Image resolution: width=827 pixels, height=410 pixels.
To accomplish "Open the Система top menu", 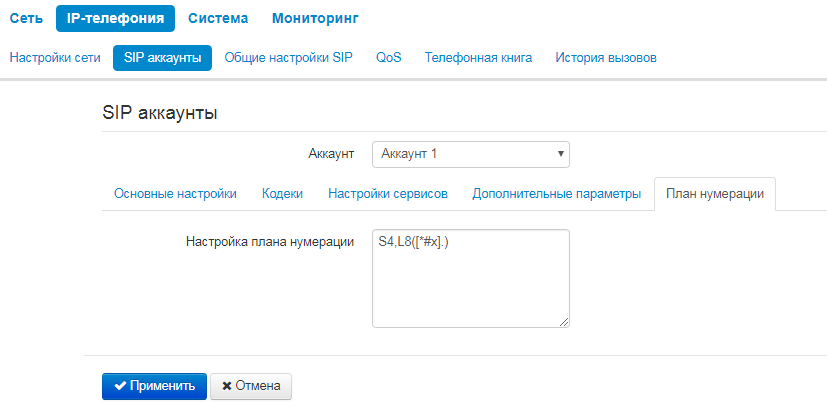I will [x=217, y=18].
